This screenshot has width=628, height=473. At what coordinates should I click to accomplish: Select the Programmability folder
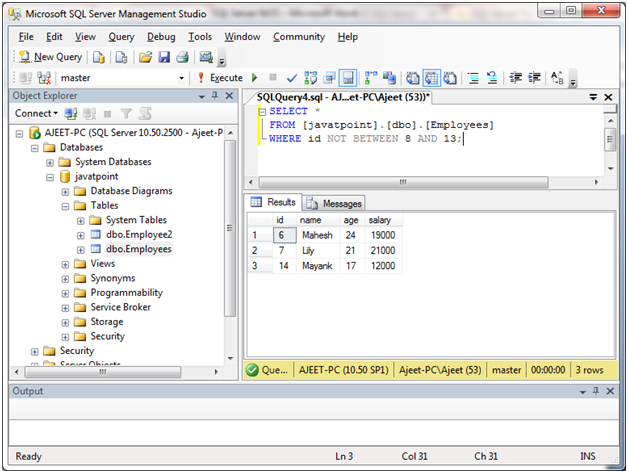click(x=127, y=293)
